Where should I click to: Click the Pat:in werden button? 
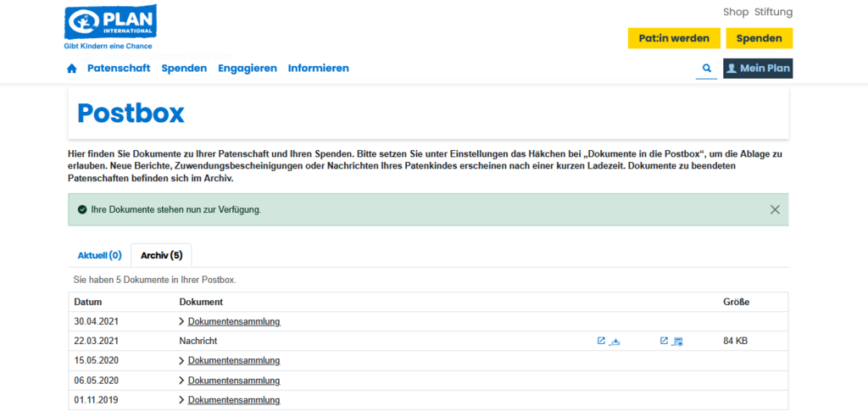pyautogui.click(x=674, y=38)
